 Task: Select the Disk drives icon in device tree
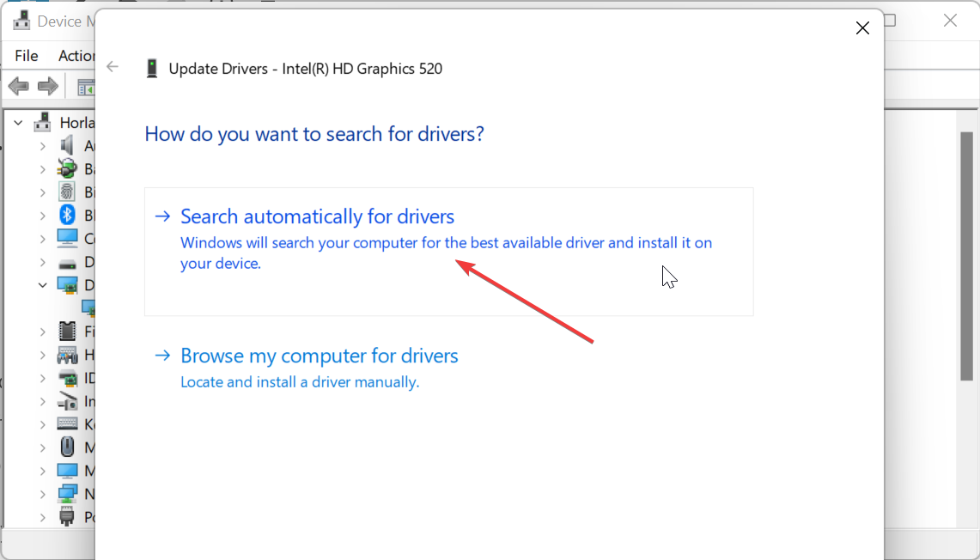(67, 263)
